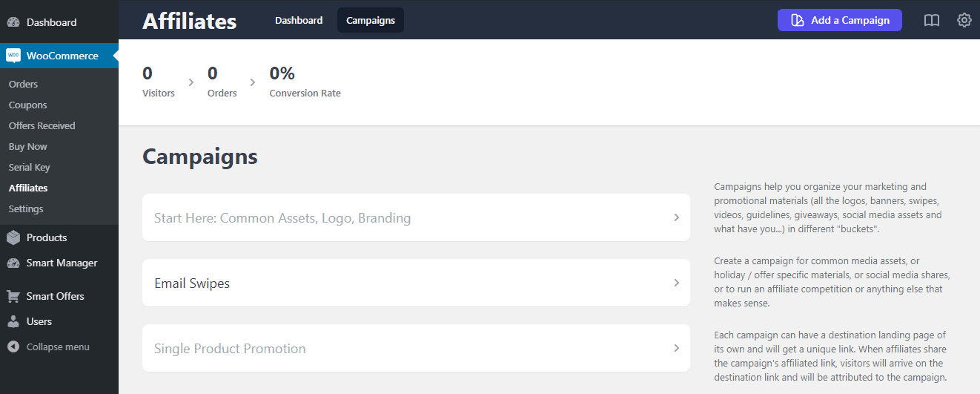Open Offers Received submenu
The width and height of the screenshot is (980, 394).
[x=42, y=125]
